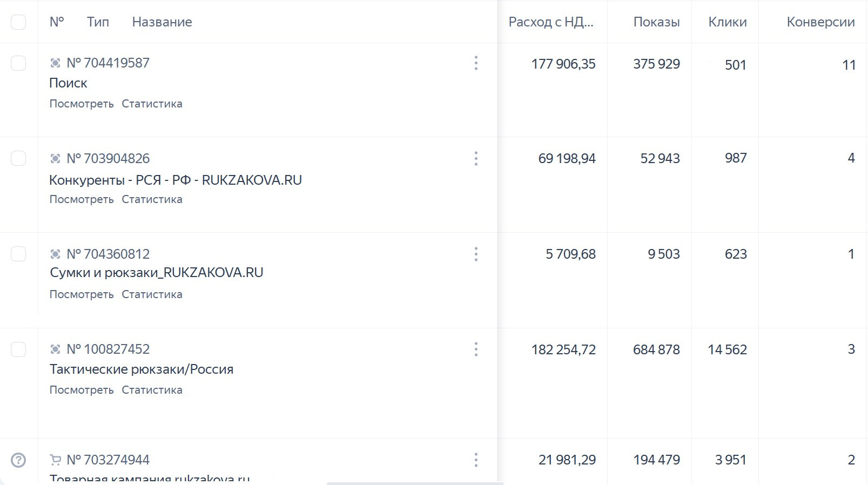
Task: Click the shopping cart icon beside № 703274944
Action: [x=55, y=460]
